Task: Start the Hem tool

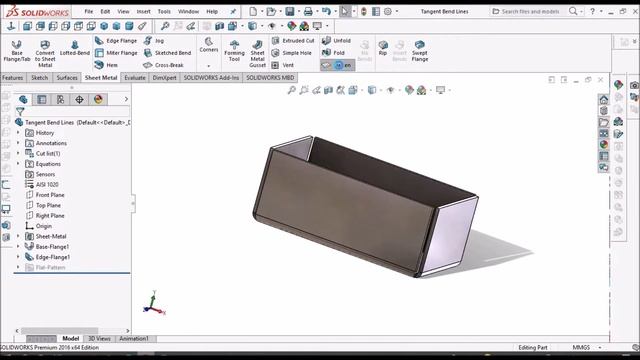Action: [x=107, y=65]
